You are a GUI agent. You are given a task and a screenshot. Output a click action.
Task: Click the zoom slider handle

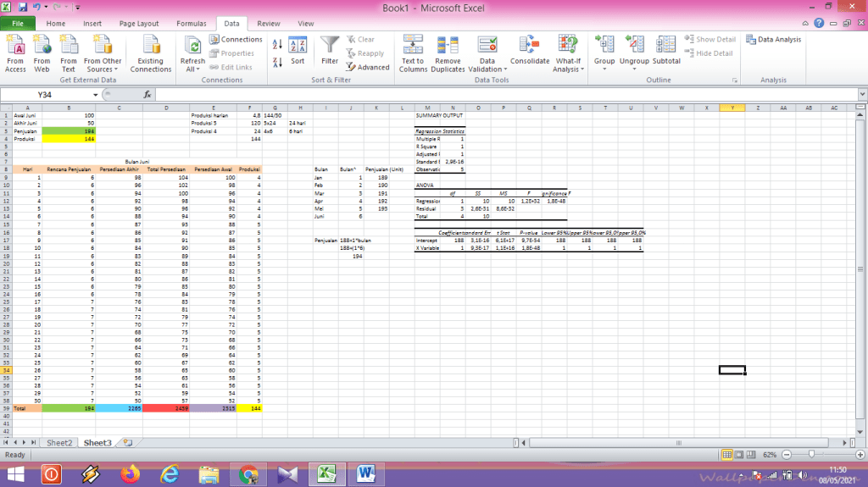pyautogui.click(x=814, y=455)
